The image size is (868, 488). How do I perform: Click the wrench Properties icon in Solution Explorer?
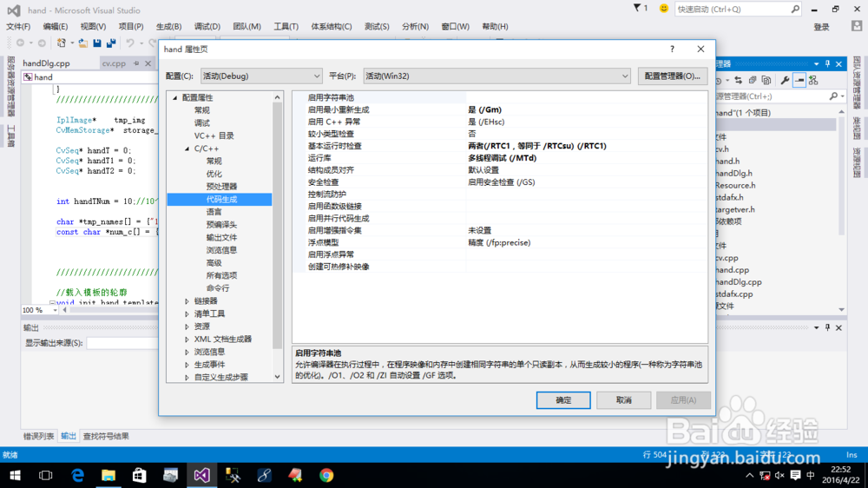coord(785,80)
